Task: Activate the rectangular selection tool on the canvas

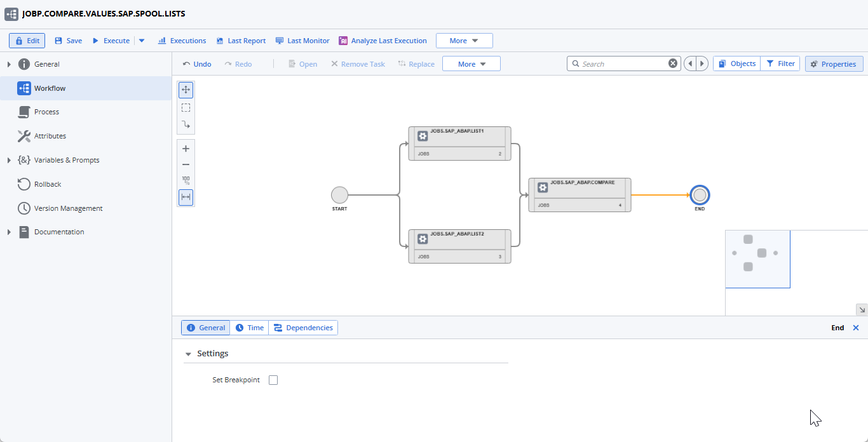Action: [x=186, y=107]
